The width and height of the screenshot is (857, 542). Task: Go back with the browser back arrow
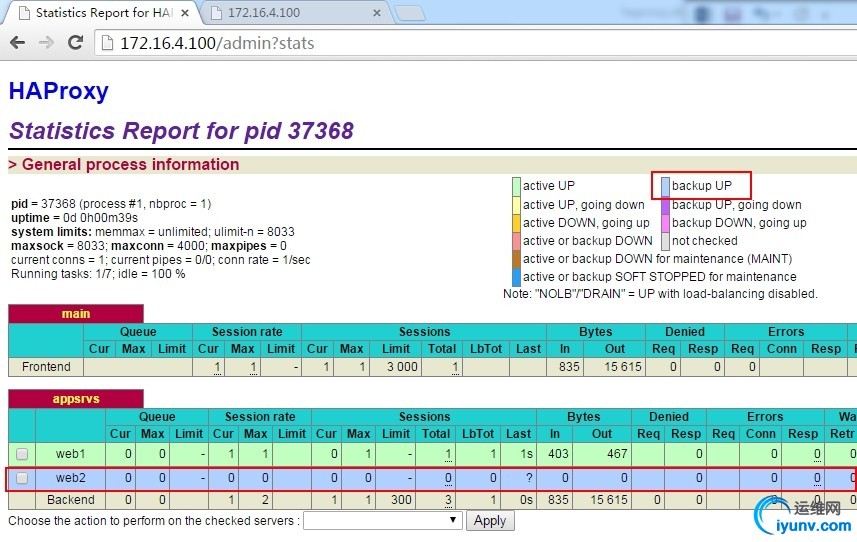[x=17, y=43]
